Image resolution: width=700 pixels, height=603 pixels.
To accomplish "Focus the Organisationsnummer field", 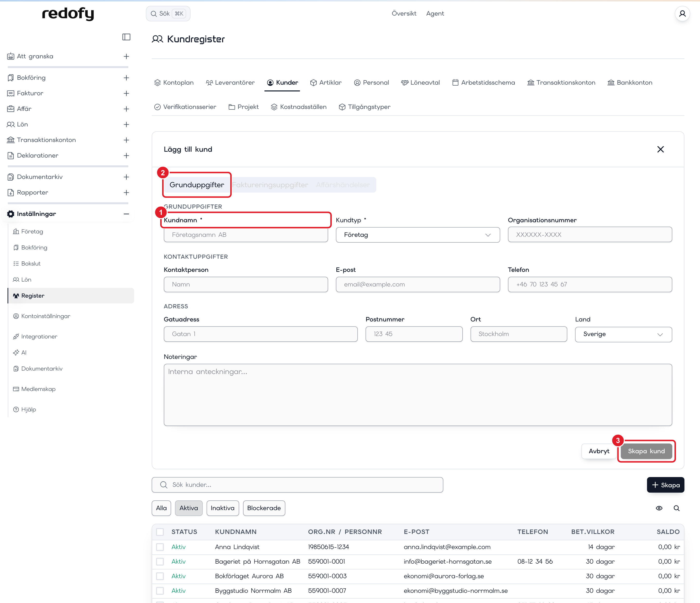I will (589, 235).
